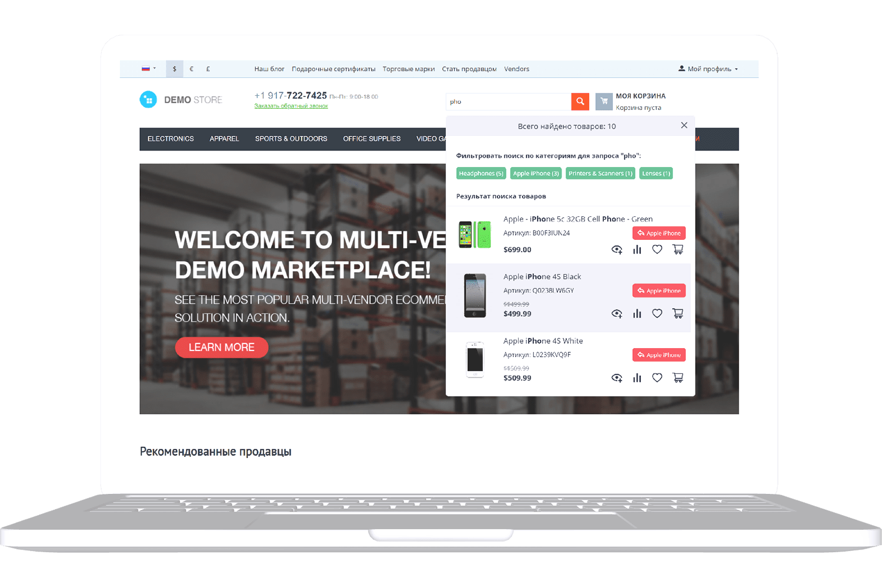The image size is (882, 588).
Task: Switch currency to pound sterling
Action: (208, 69)
